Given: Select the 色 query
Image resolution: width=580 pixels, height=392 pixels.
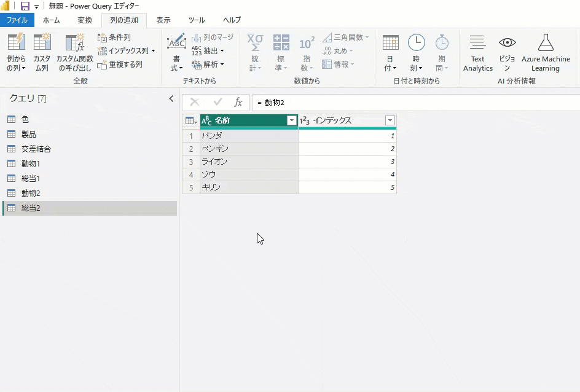Looking at the screenshot, I should (90, 119).
